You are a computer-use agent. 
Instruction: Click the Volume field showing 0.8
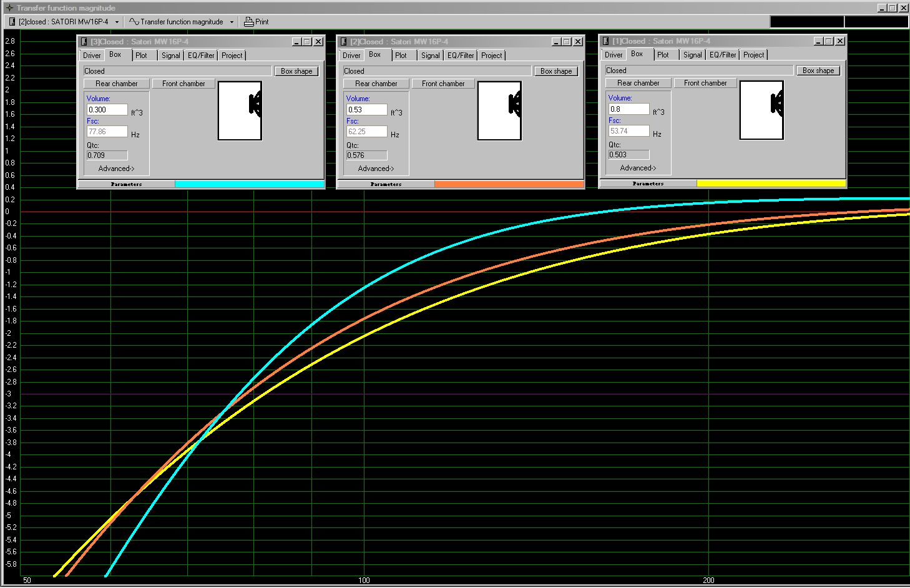click(x=629, y=109)
